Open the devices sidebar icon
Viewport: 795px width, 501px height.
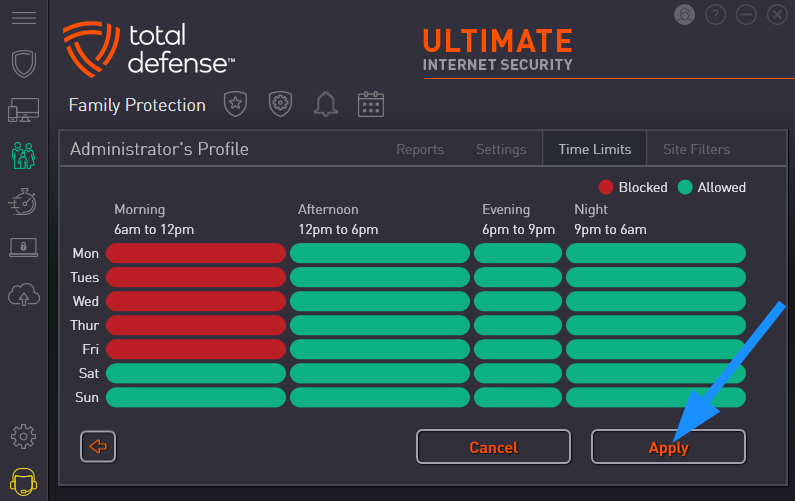[x=23, y=110]
